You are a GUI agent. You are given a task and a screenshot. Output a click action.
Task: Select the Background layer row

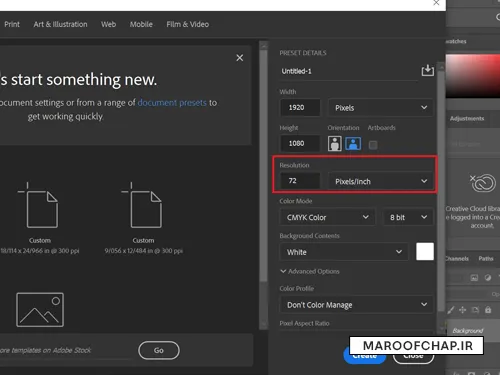(473, 331)
